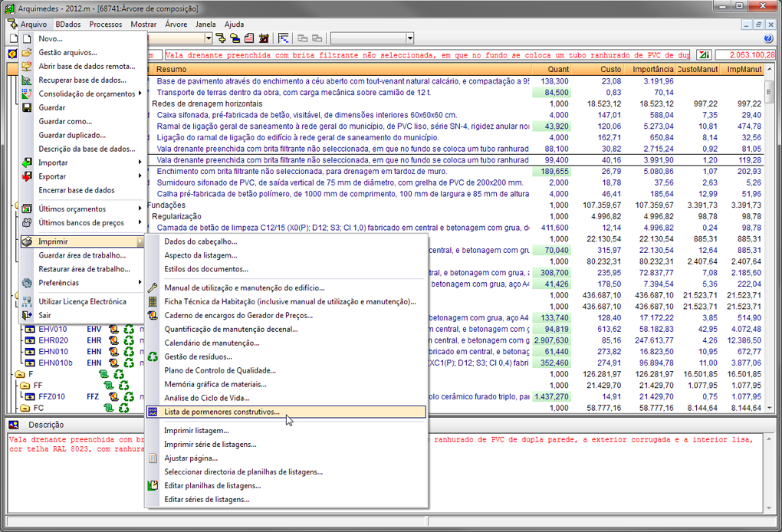Viewport: 782px width, 532px height.
Task: Click the euro scroll icon in the EHV010 row
Action: [x=114, y=330]
